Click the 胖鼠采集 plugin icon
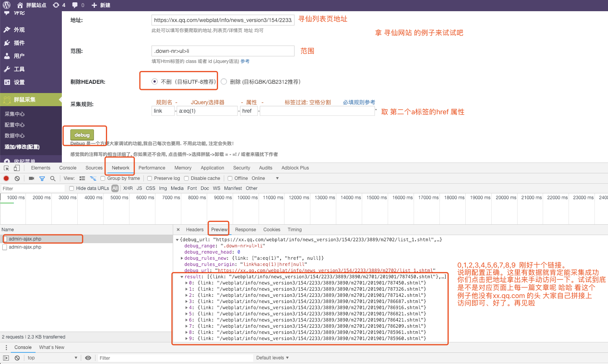 7,100
